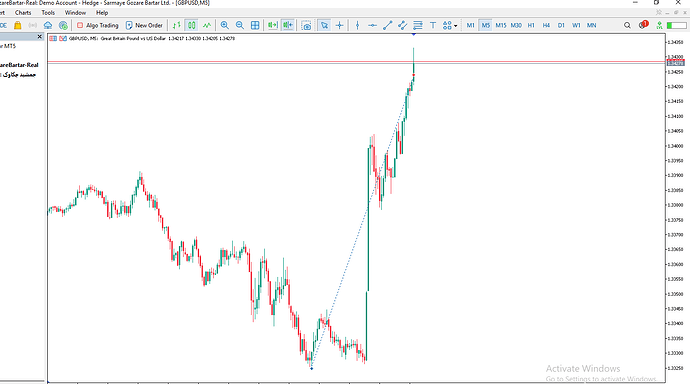Click the one-click trading panel chart icon
This screenshot has height=384, width=690.
click(53, 39)
